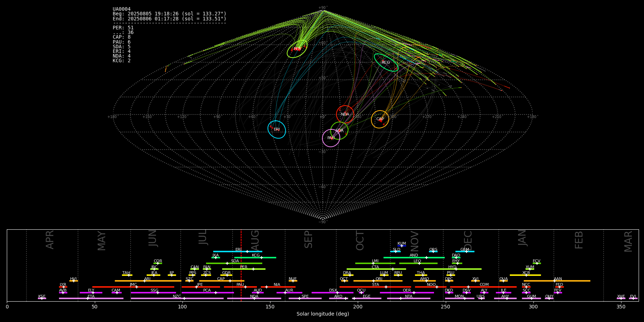Screen dimensions: 644x322
Task: Click the COM red bar in timeline
Action: click(x=483, y=287)
